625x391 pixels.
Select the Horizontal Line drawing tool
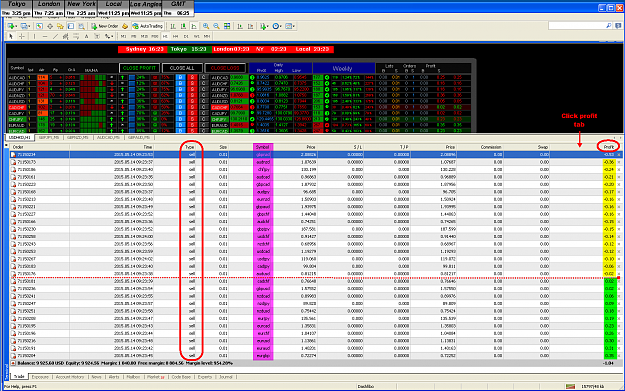click(x=45, y=36)
